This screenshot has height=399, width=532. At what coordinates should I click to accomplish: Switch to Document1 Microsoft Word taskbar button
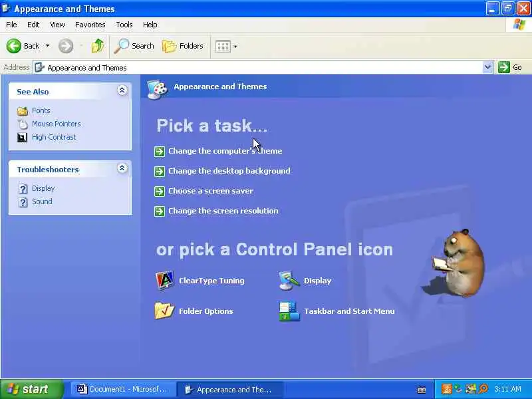(x=123, y=389)
